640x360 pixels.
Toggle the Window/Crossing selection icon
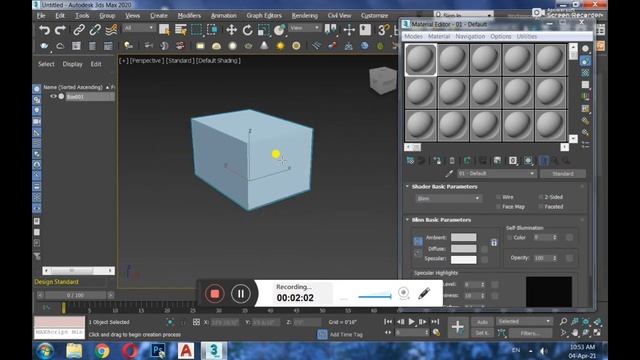coord(212,30)
